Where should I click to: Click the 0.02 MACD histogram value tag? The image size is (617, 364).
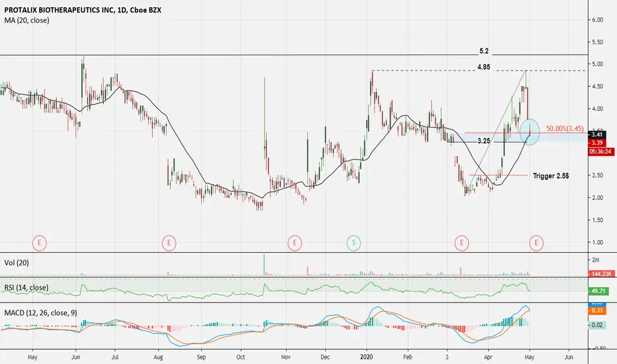point(597,325)
